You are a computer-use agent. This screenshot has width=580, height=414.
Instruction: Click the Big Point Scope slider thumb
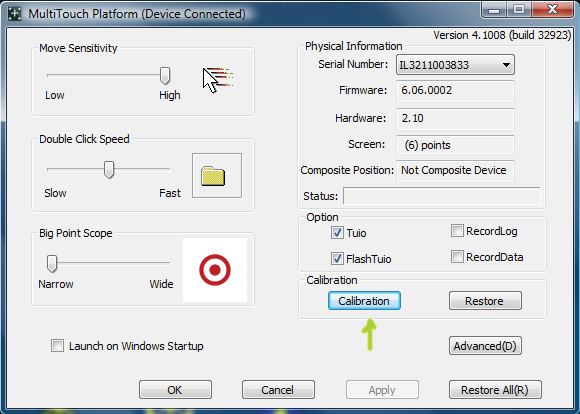(x=52, y=264)
